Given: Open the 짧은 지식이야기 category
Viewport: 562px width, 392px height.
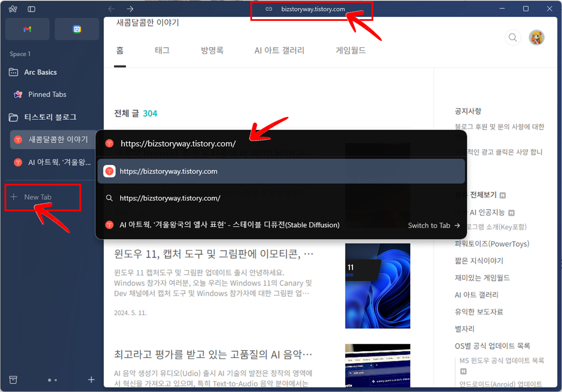Looking at the screenshot, I should click(479, 261).
